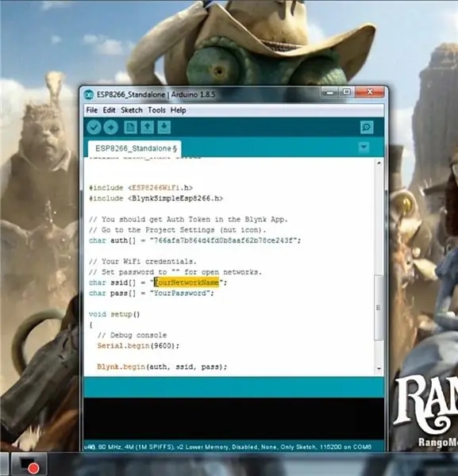The height and width of the screenshot is (476, 458).
Task: Upload the sketch with arrow button
Action: pos(111,127)
